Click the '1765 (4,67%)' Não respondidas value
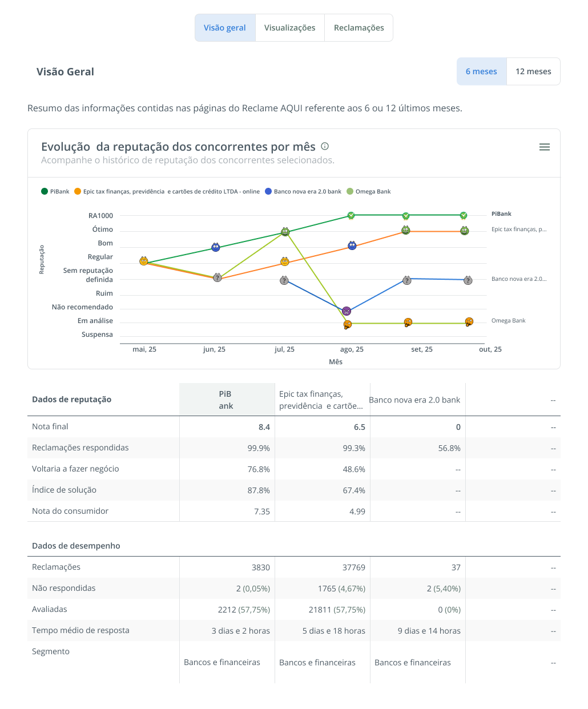588x709 pixels. [x=341, y=589]
